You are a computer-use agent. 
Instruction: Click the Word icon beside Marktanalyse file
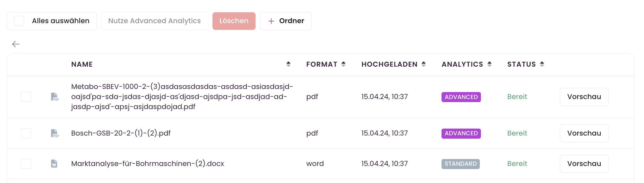(54, 164)
